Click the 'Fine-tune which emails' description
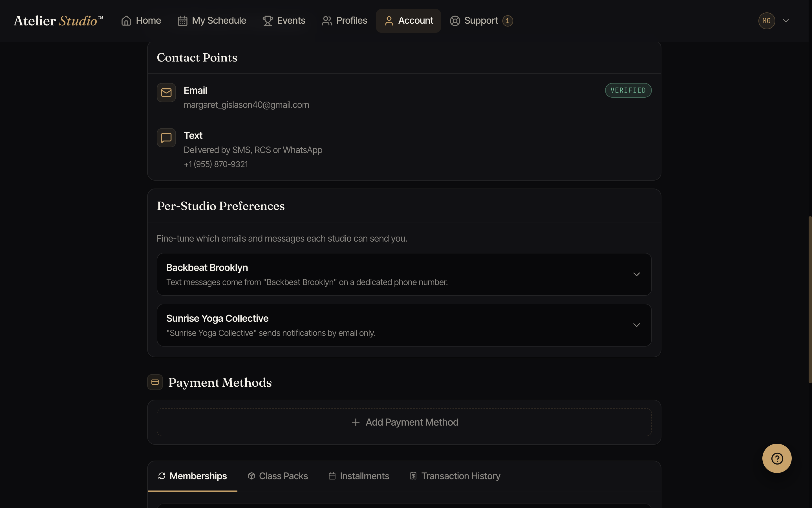Screen dimensions: 812x508 pyautogui.click(x=282, y=238)
